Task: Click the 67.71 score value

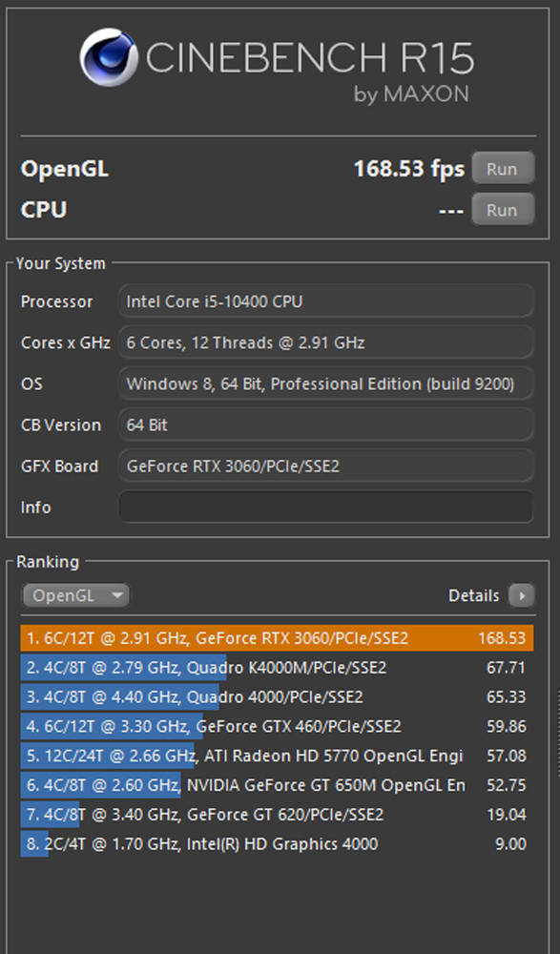Action: click(x=506, y=668)
